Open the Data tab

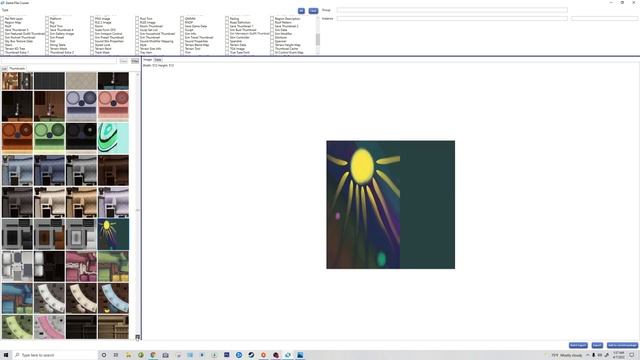pyautogui.click(x=158, y=60)
